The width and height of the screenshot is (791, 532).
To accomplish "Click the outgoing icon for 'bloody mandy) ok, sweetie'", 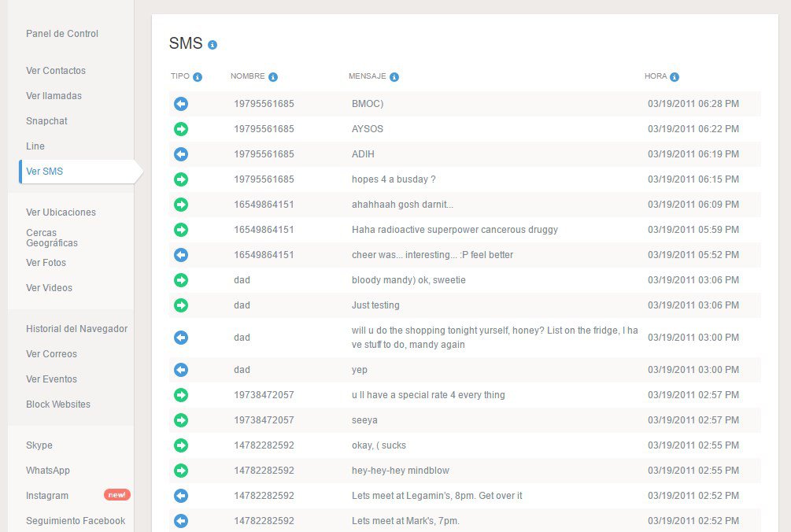I will [181, 280].
